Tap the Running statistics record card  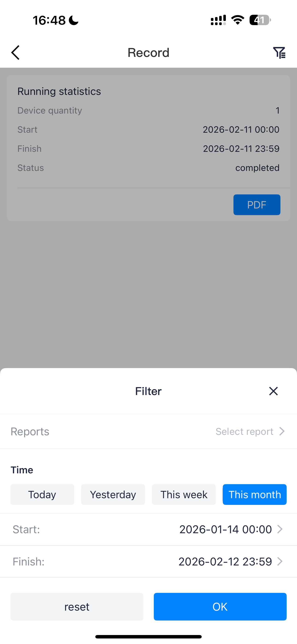[148, 148]
